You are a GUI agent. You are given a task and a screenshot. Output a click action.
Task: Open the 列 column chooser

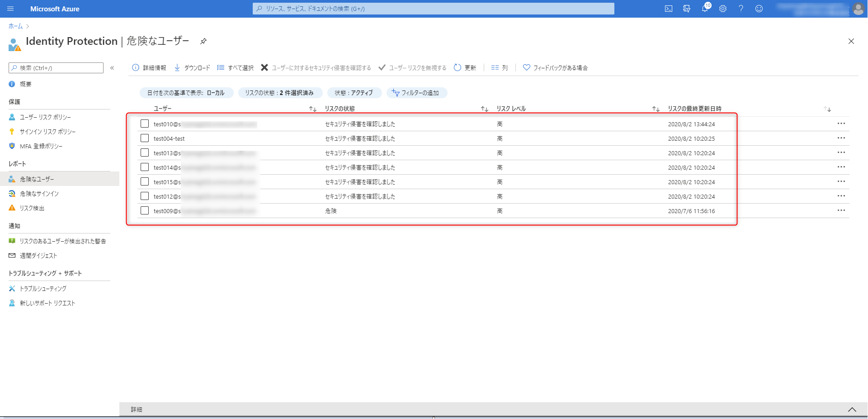pyautogui.click(x=500, y=68)
